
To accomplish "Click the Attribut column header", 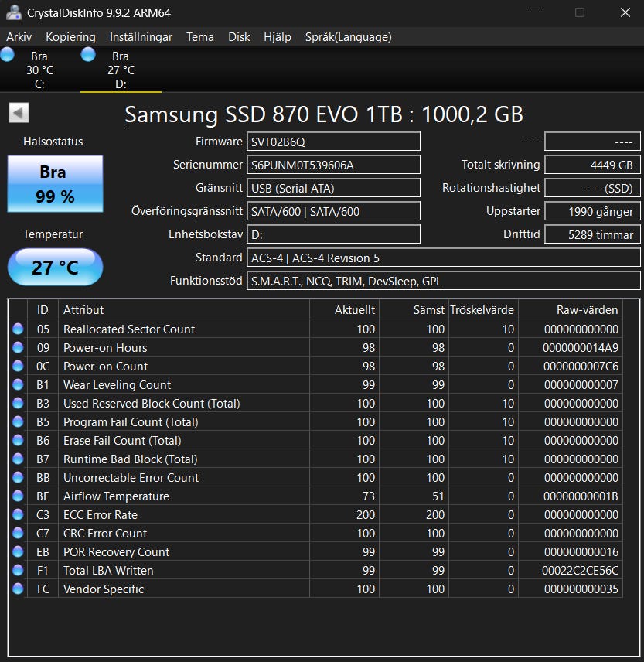I will click(183, 310).
